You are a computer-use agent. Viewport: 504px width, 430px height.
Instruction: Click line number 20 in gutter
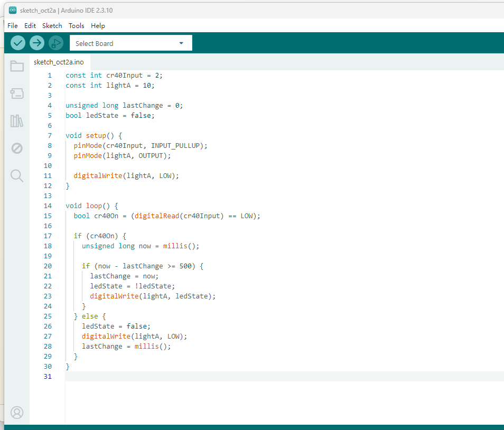(x=48, y=266)
